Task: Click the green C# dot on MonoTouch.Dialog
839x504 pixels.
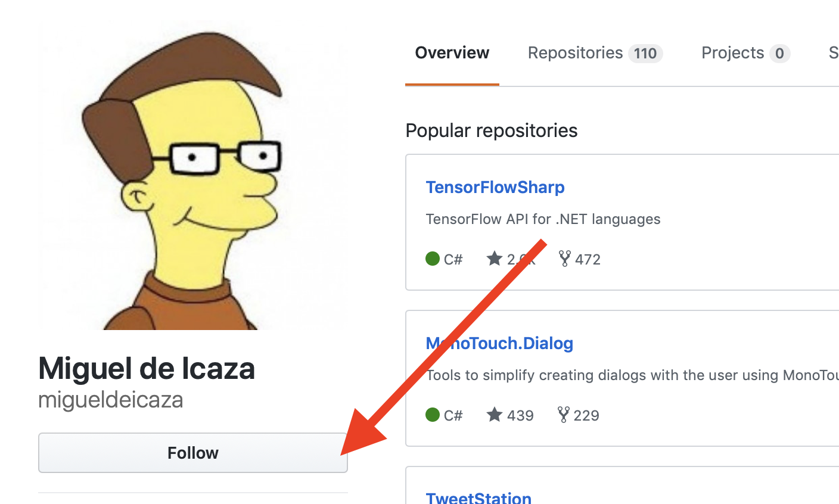Action: (x=433, y=415)
